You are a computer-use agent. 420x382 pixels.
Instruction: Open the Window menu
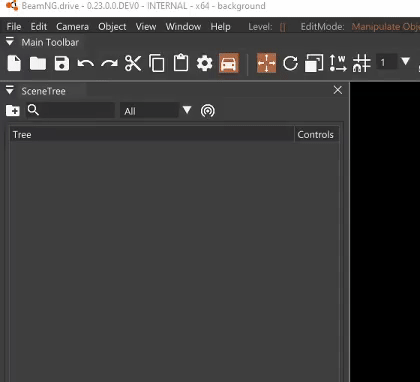(183, 27)
